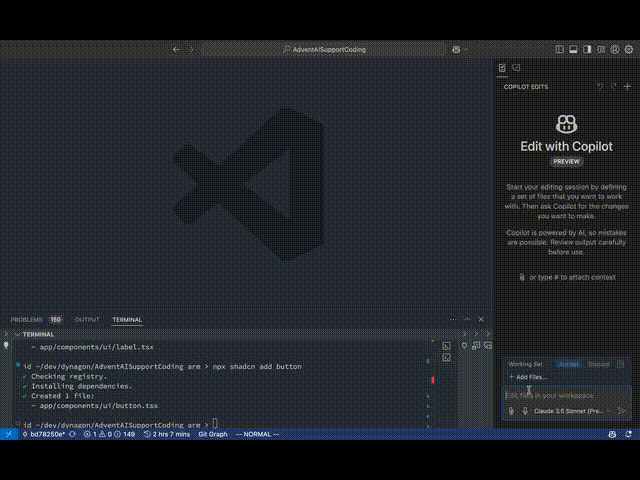640x480 pixels.
Task: Start new edit session with plus icon
Action: coord(627,87)
